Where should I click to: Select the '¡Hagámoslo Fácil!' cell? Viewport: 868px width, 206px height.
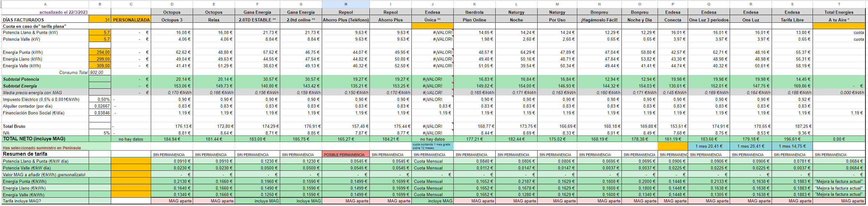pos(599,20)
